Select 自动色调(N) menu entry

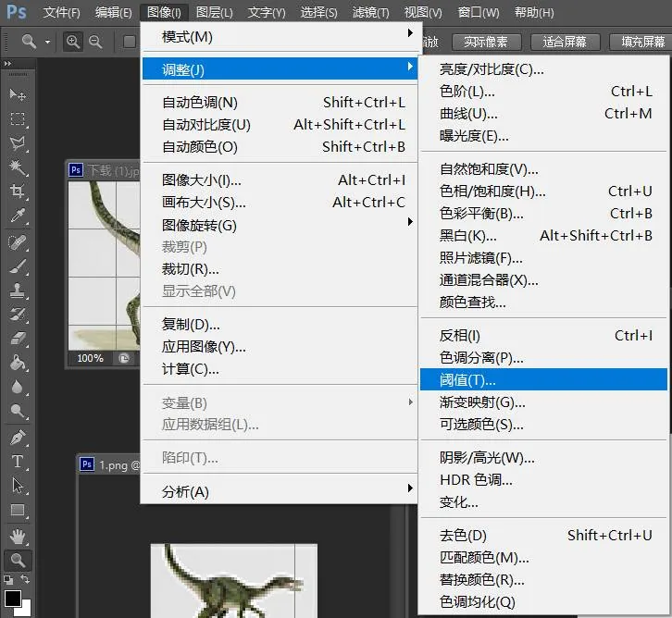coord(280,103)
